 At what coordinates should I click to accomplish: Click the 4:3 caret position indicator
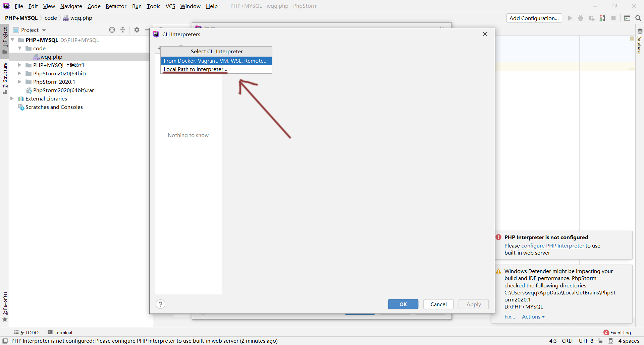[x=553, y=341]
